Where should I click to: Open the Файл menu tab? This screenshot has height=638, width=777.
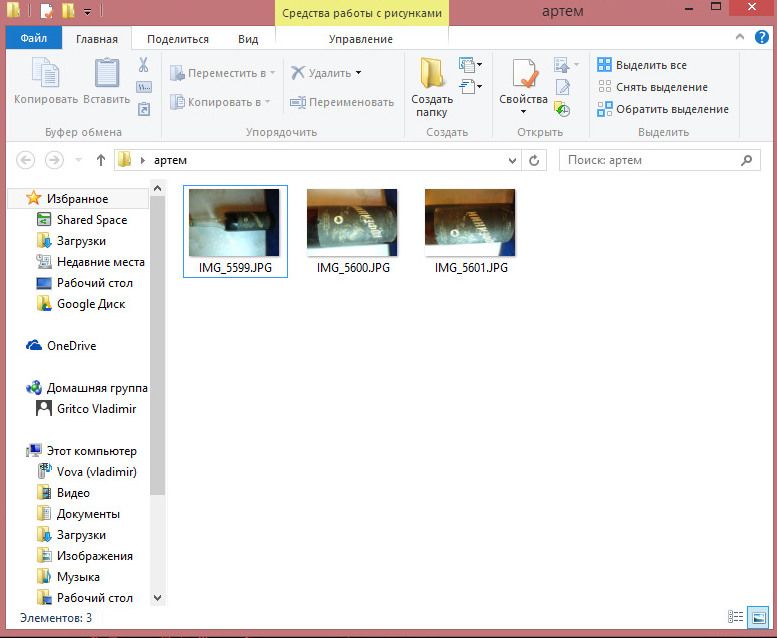(x=33, y=39)
